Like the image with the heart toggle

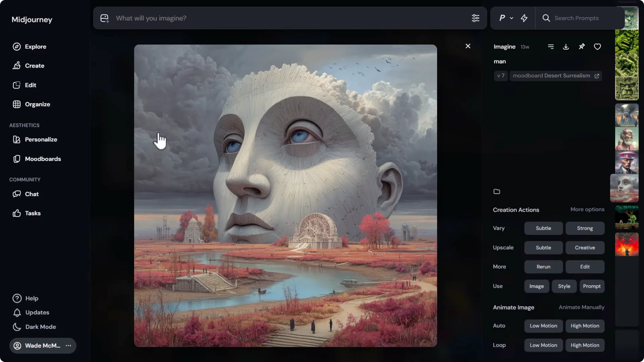point(597,47)
